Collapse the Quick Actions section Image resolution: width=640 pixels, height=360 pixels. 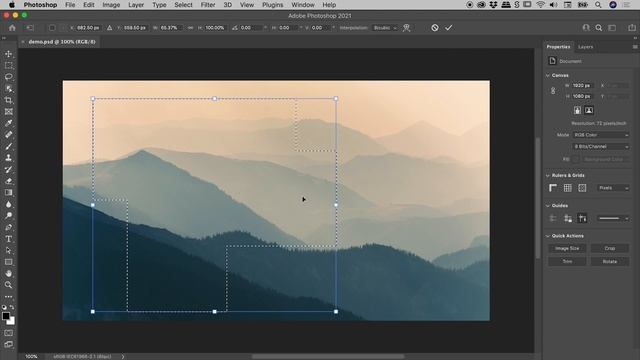click(548, 236)
